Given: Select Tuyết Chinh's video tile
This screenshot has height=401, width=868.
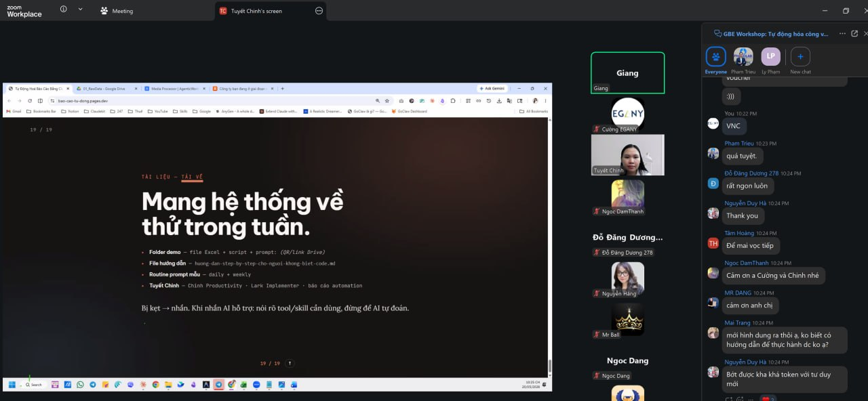Looking at the screenshot, I should coord(627,154).
